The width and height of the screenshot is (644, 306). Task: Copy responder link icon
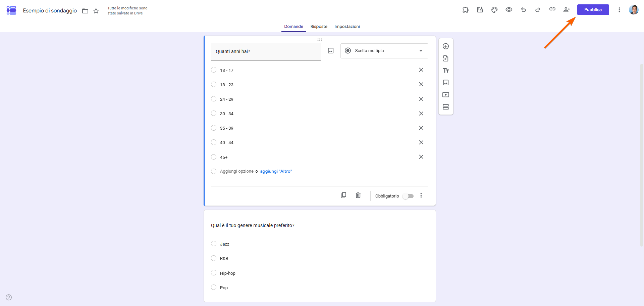(x=552, y=9)
